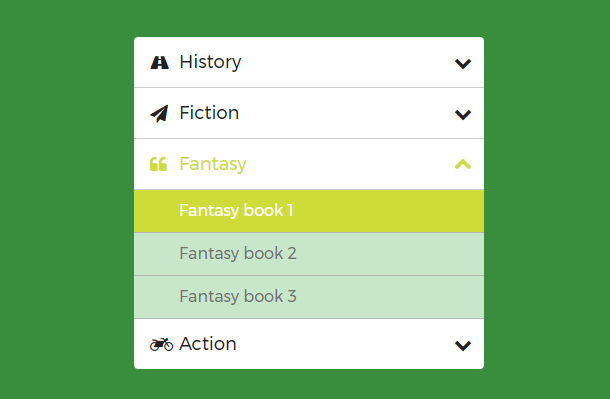Screen dimensions: 610x399
Task: Click the Fiction label text
Action: pyautogui.click(x=209, y=113)
